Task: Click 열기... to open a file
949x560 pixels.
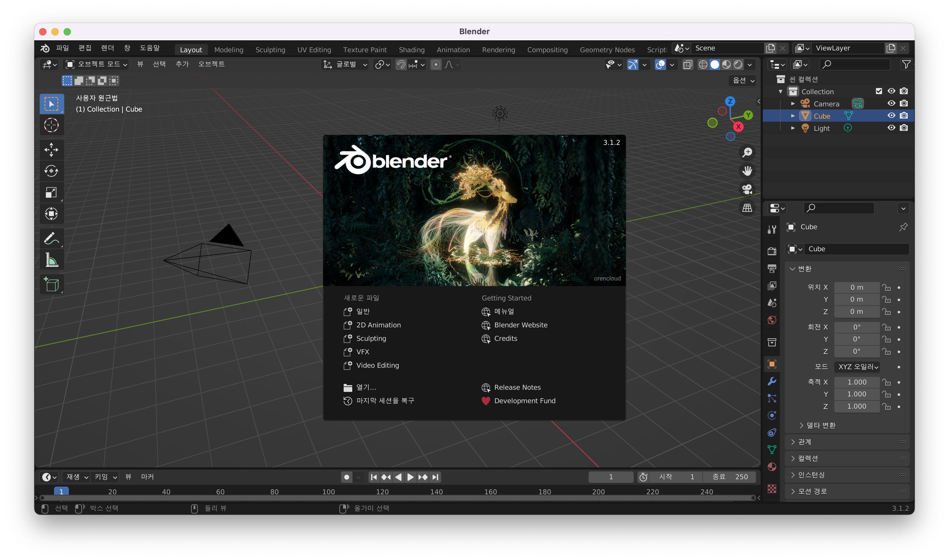Action: pos(360,388)
